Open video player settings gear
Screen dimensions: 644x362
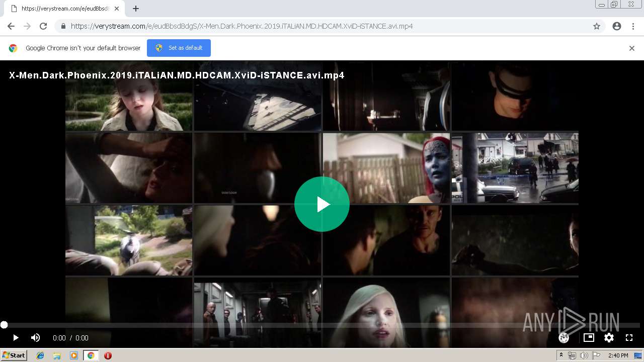point(609,338)
